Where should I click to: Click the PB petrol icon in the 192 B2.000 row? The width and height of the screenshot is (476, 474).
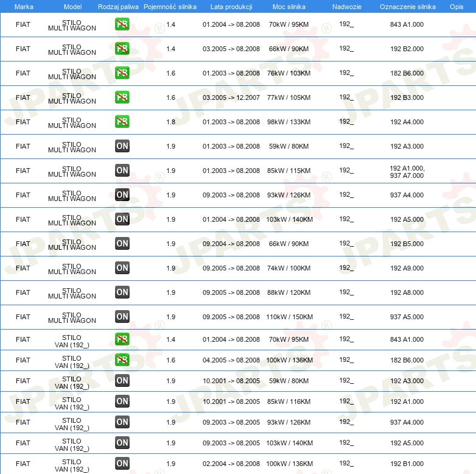click(122, 49)
